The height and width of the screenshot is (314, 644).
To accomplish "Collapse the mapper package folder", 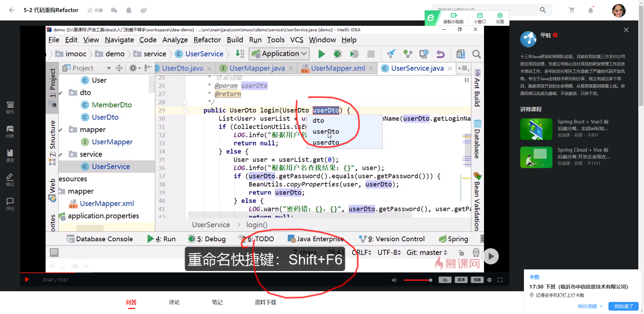I will click(x=61, y=129).
